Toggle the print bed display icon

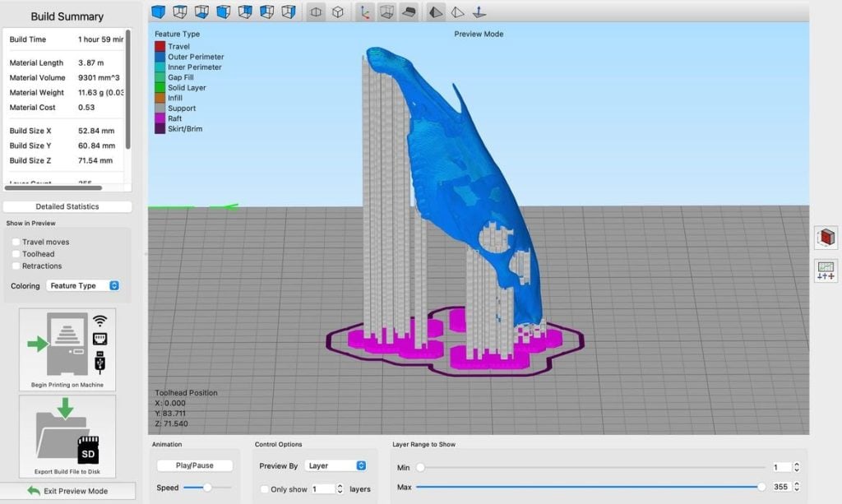[409, 12]
